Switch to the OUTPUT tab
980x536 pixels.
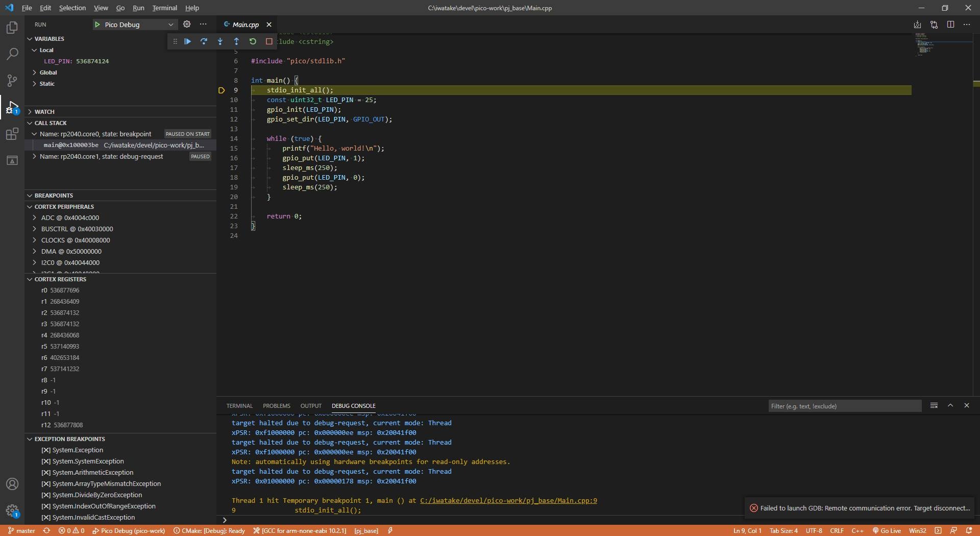[x=311, y=405]
